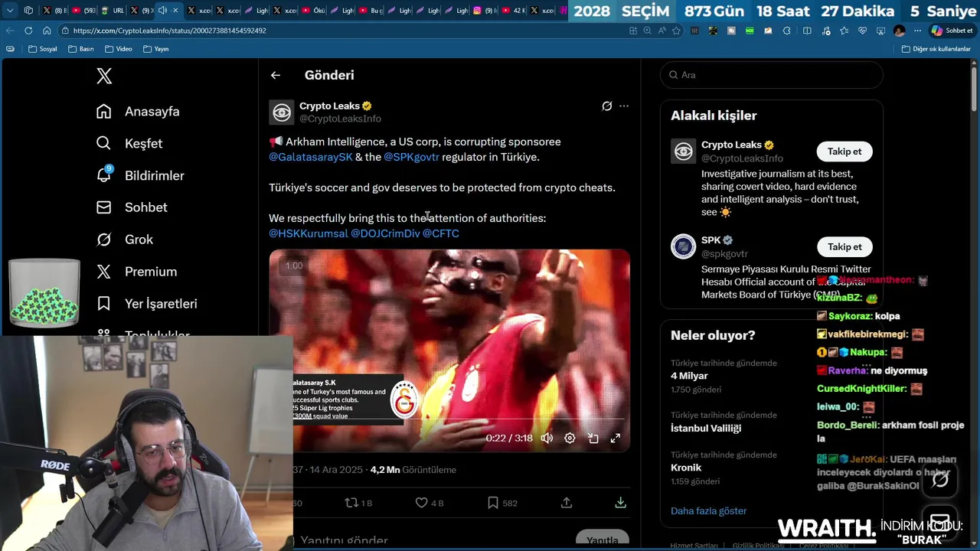Open the SPK profile avatar
Image resolution: width=980 pixels, height=551 pixels.
tap(683, 246)
